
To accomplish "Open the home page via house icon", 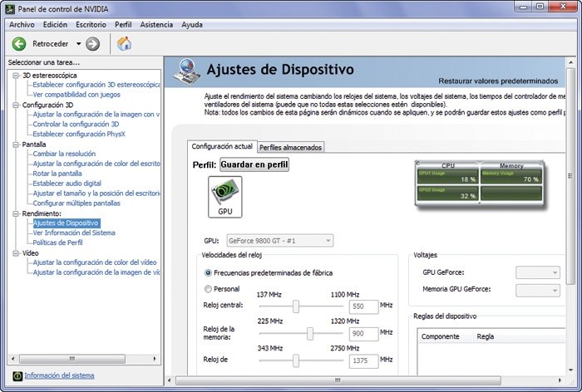I will (x=124, y=44).
